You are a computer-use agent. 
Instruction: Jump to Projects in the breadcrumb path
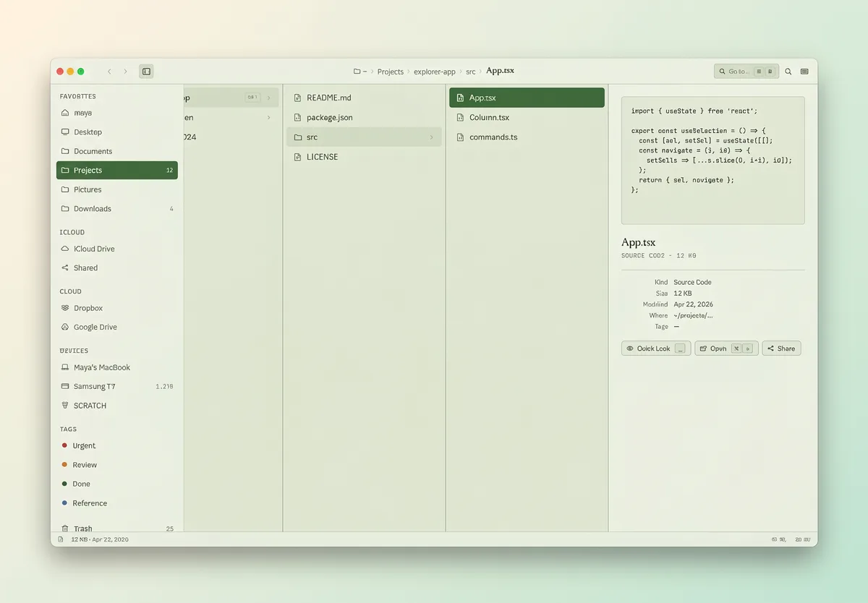pos(391,72)
